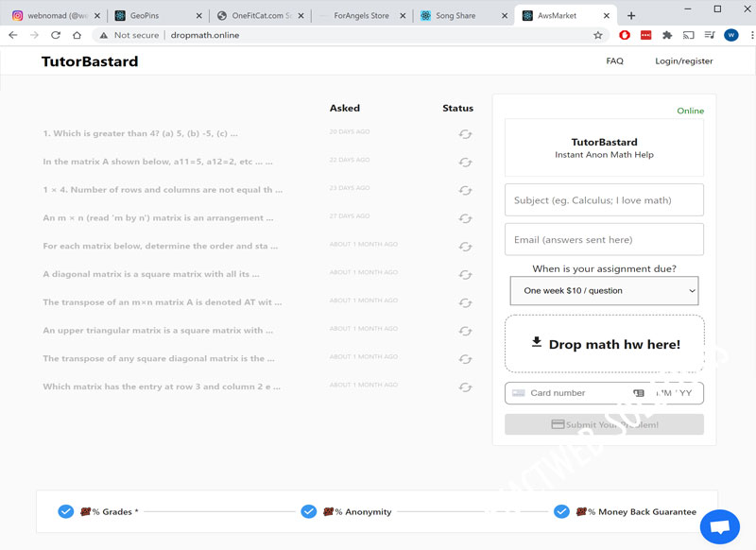This screenshot has width=756, height=550.
Task: Bookmark this page with the star icon
Action: click(598, 35)
